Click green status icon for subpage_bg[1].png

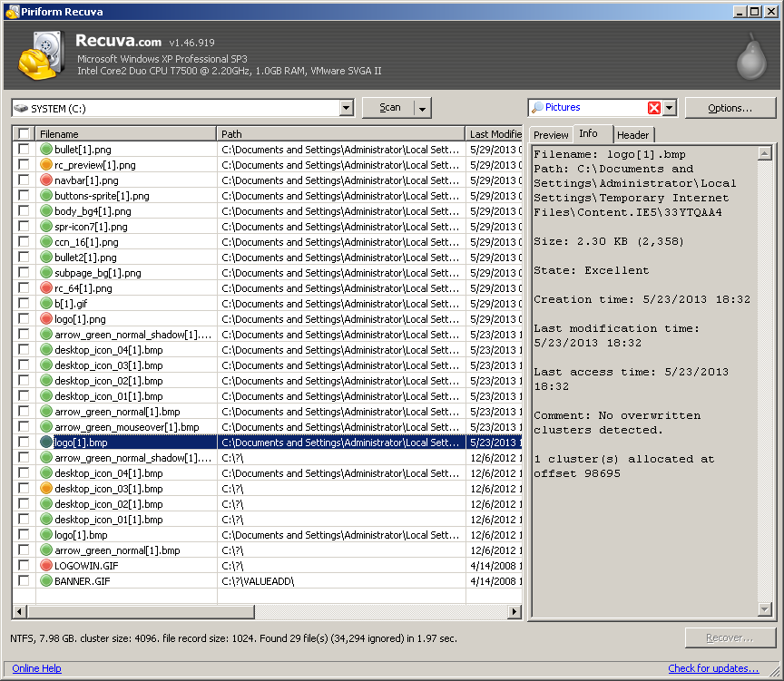point(46,273)
